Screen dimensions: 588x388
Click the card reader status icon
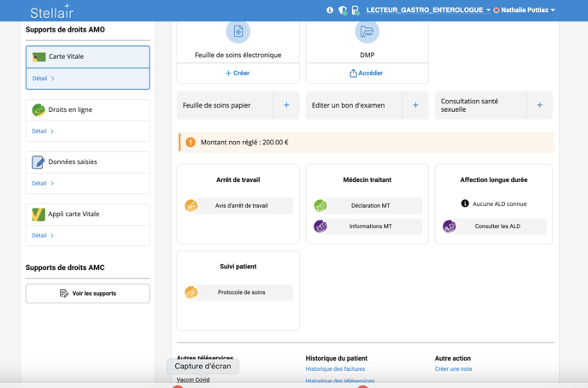click(x=356, y=10)
